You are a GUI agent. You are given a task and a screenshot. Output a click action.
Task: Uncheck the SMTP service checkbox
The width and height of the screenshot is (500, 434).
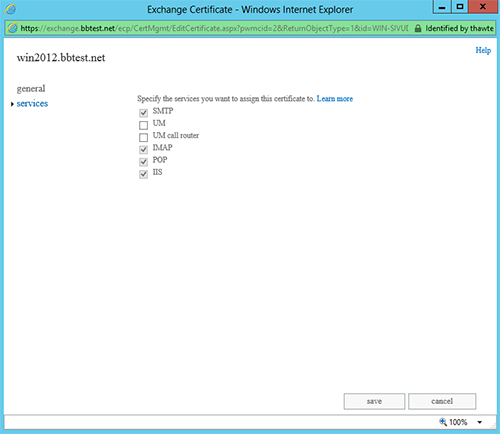(x=143, y=113)
